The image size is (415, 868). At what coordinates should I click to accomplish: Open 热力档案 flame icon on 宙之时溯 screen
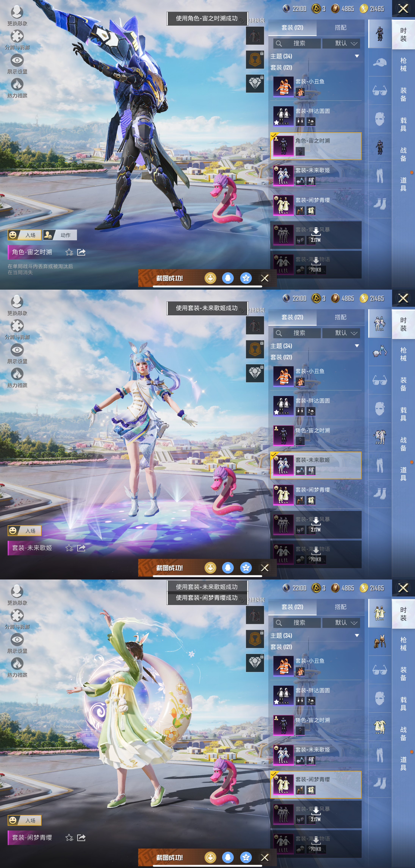[17, 84]
